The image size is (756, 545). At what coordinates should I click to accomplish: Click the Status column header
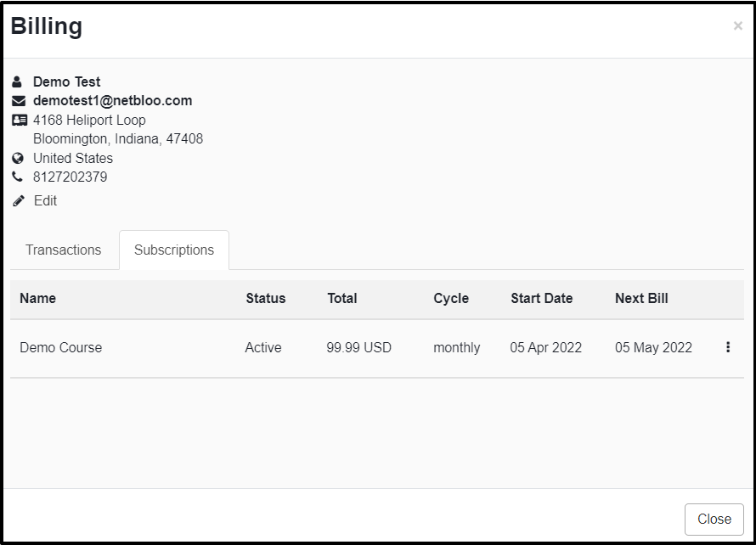coord(266,298)
